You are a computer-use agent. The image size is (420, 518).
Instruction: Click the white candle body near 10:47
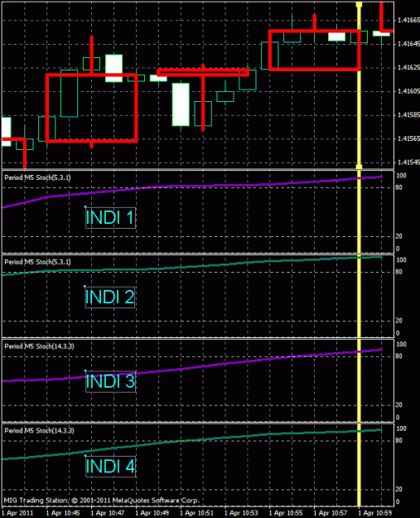114,68
